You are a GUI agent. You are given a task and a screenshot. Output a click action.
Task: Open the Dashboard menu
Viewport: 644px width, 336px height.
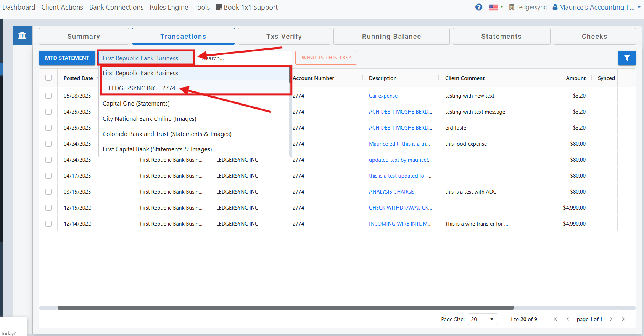[x=19, y=7]
